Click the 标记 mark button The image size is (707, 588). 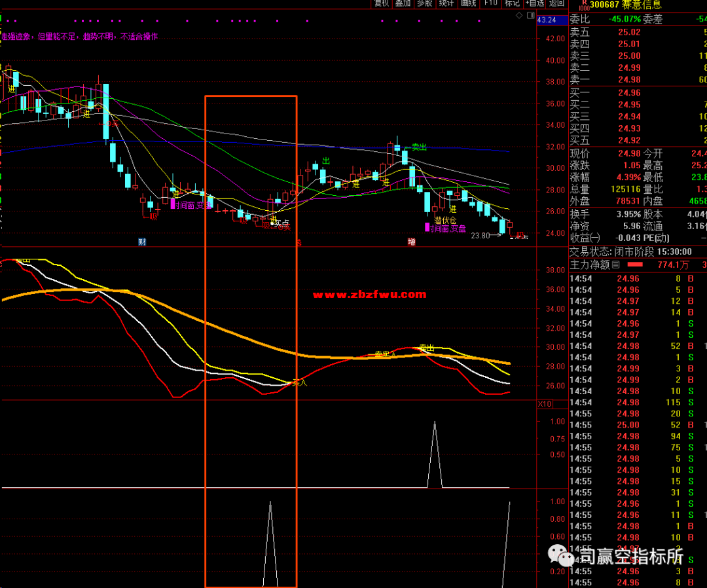[512, 4]
